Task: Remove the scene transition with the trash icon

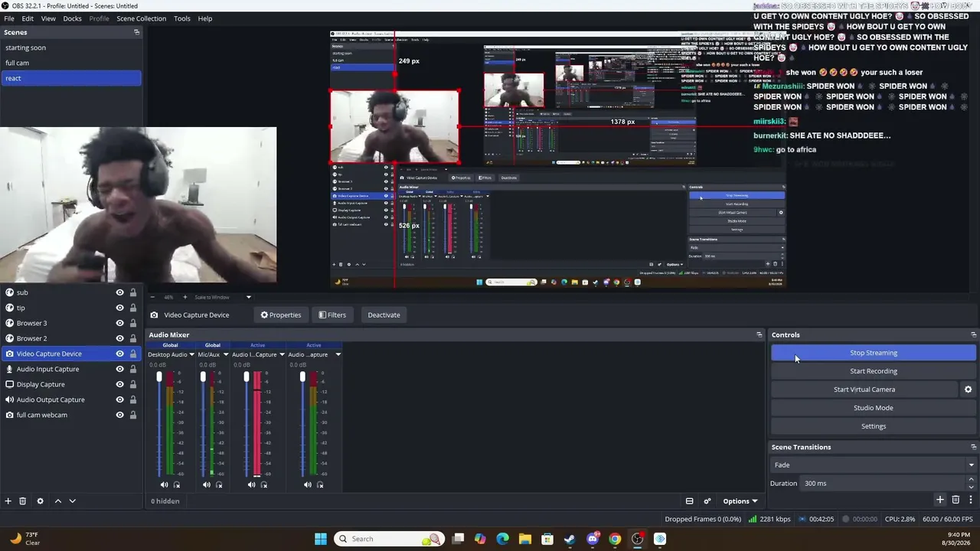Action: coord(955,500)
